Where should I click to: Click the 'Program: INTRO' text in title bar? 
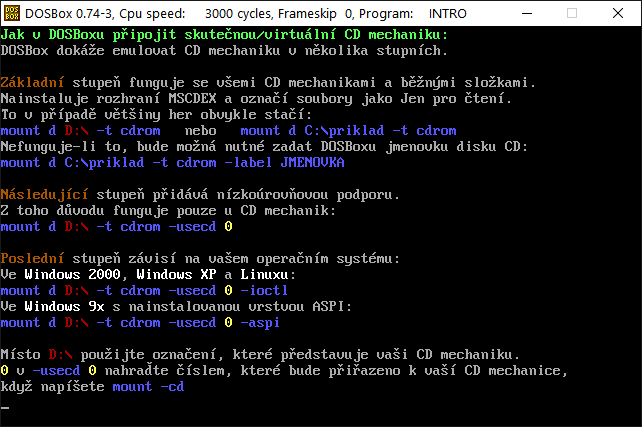(x=413, y=14)
